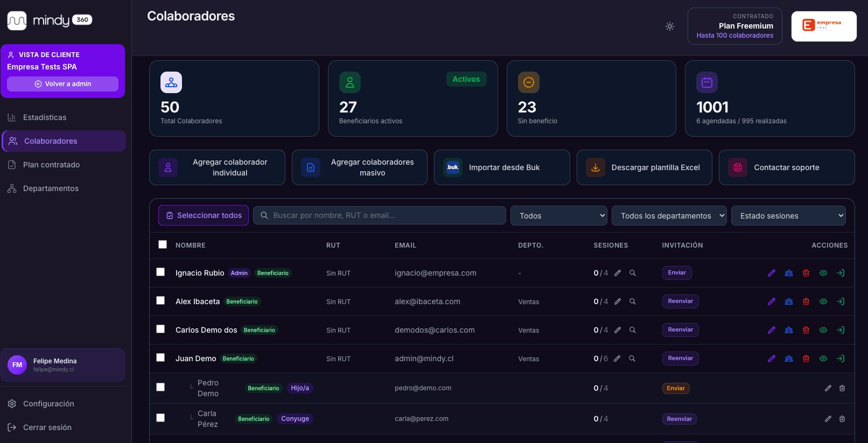Viewport: 868px width, 443px height.
Task: Open the Estado sesiones dropdown
Action: [788, 216]
